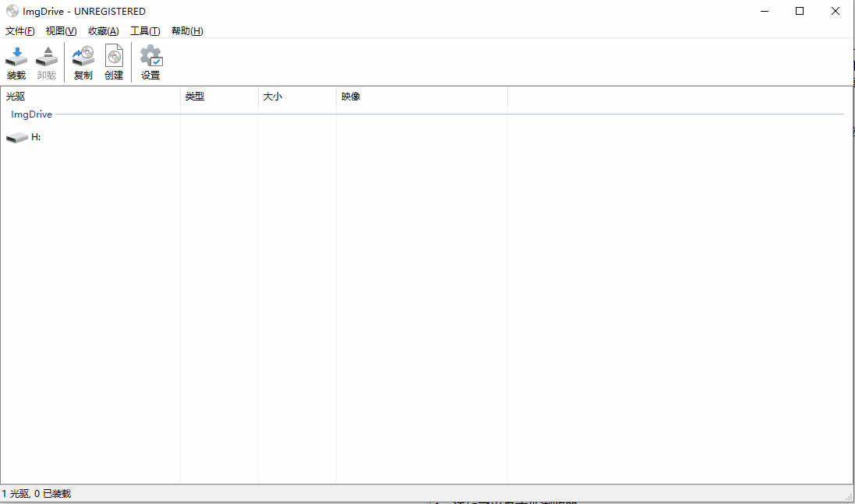
Task: Click the ImgDrive app icon in title bar
Action: pos(12,12)
